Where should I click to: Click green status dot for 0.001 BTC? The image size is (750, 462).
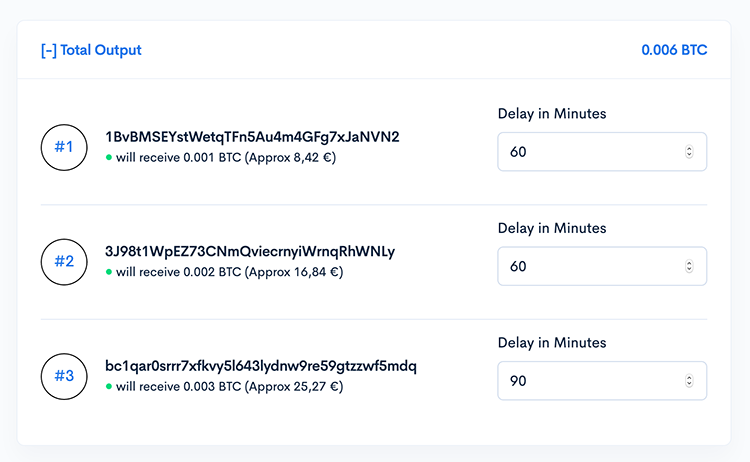pyautogui.click(x=108, y=158)
